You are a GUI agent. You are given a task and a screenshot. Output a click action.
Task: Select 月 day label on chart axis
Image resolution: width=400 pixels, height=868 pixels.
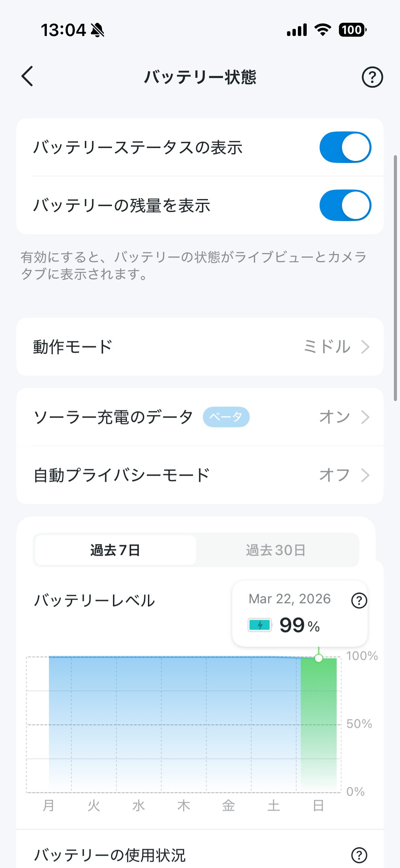[x=49, y=806]
